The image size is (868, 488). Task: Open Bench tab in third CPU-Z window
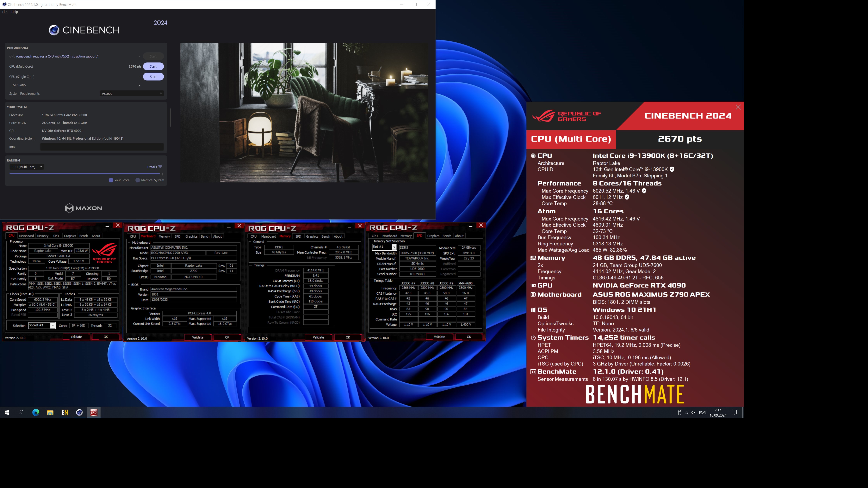(x=326, y=236)
